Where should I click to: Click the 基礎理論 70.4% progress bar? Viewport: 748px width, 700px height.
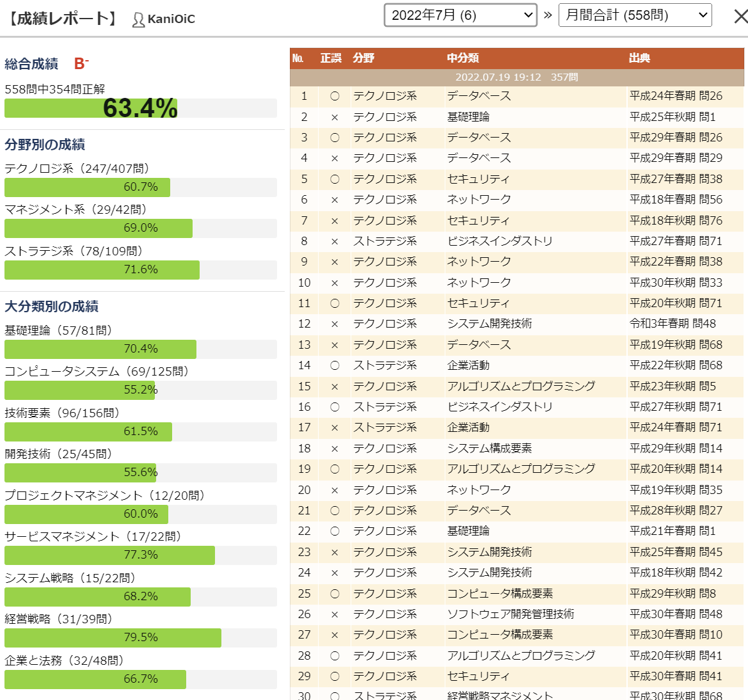pyautogui.click(x=140, y=349)
